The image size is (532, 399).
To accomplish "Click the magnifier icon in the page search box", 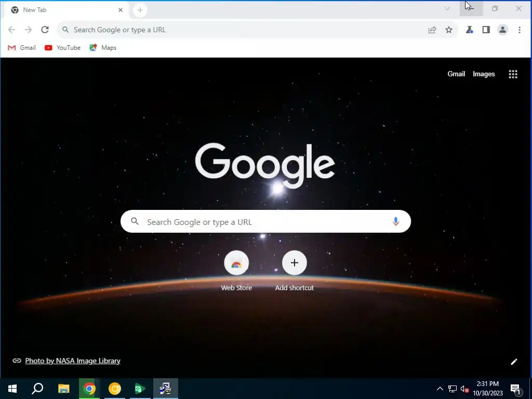I will (135, 221).
